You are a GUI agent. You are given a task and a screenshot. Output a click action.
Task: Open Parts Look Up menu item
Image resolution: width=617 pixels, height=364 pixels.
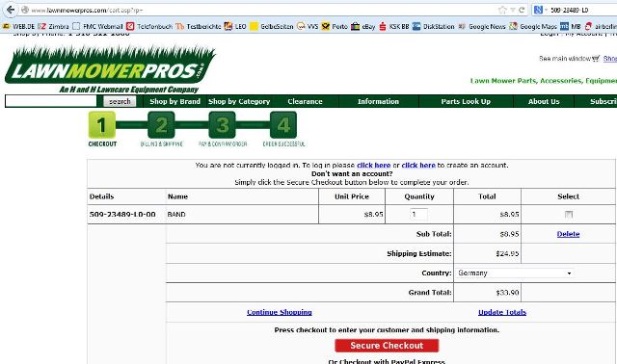point(466,101)
